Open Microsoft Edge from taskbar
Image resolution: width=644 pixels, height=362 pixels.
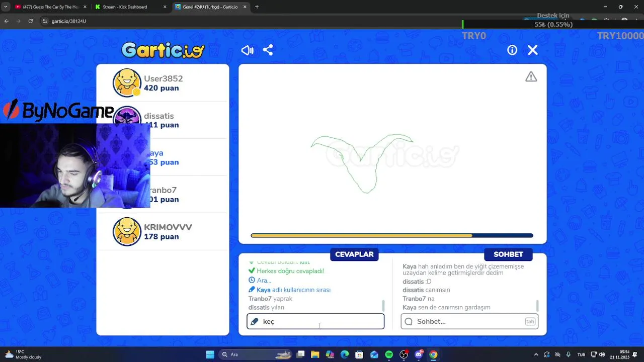[x=344, y=354]
